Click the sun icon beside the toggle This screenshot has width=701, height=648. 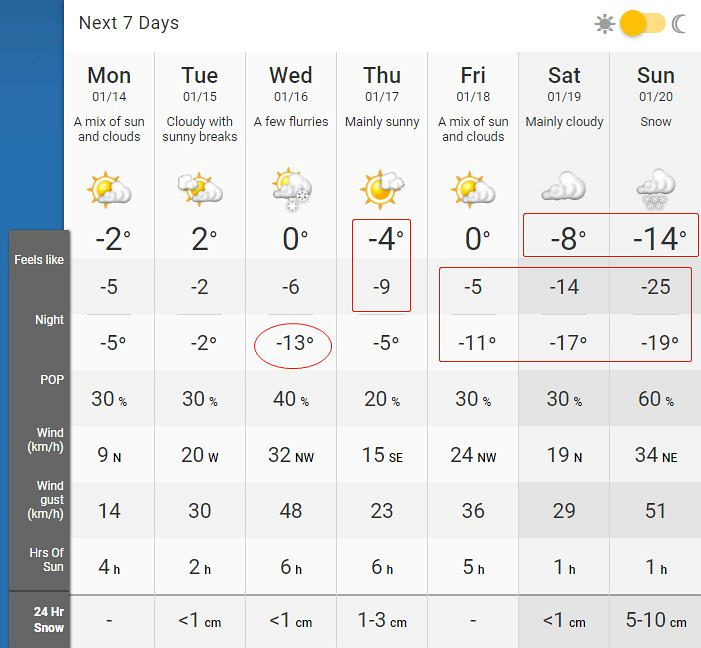[605, 23]
